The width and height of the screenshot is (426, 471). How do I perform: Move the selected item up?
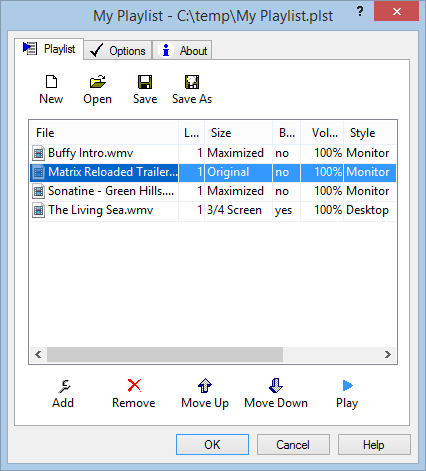[x=205, y=386]
